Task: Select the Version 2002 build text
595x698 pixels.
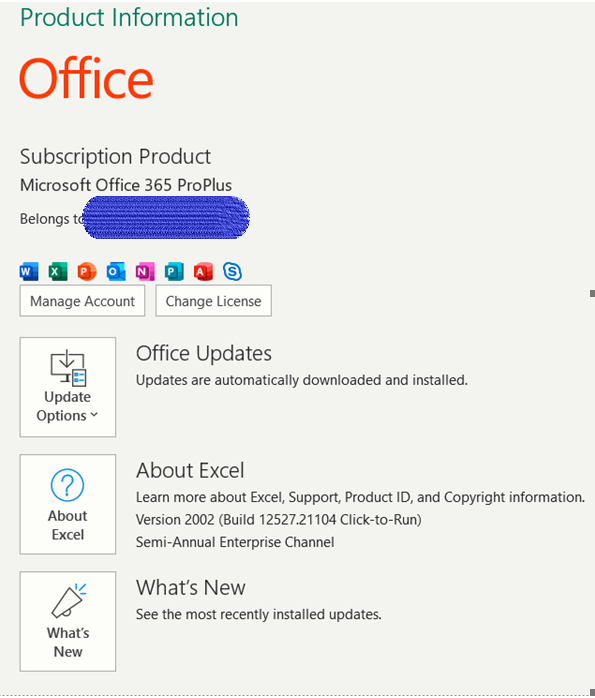Action: [x=279, y=519]
